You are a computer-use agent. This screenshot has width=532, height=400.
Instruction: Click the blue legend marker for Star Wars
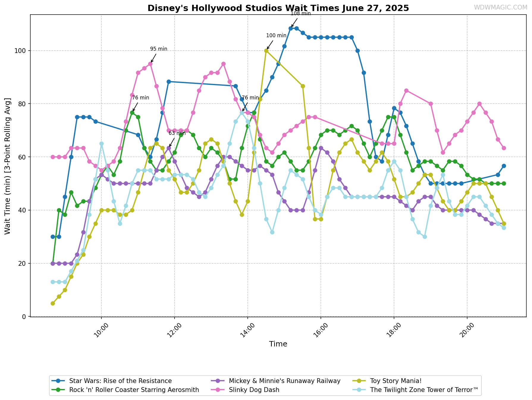58,381
